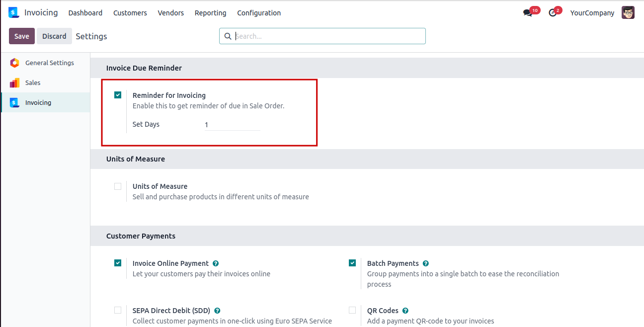Viewport: 644px width, 327px height.
Task: Open the Configuration dropdown menu
Action: click(x=259, y=13)
